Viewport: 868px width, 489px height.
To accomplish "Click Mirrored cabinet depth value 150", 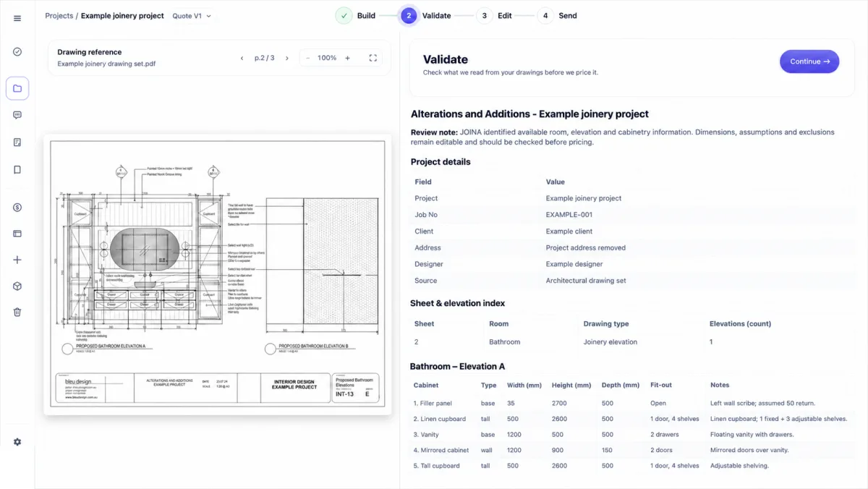I will tap(608, 450).
